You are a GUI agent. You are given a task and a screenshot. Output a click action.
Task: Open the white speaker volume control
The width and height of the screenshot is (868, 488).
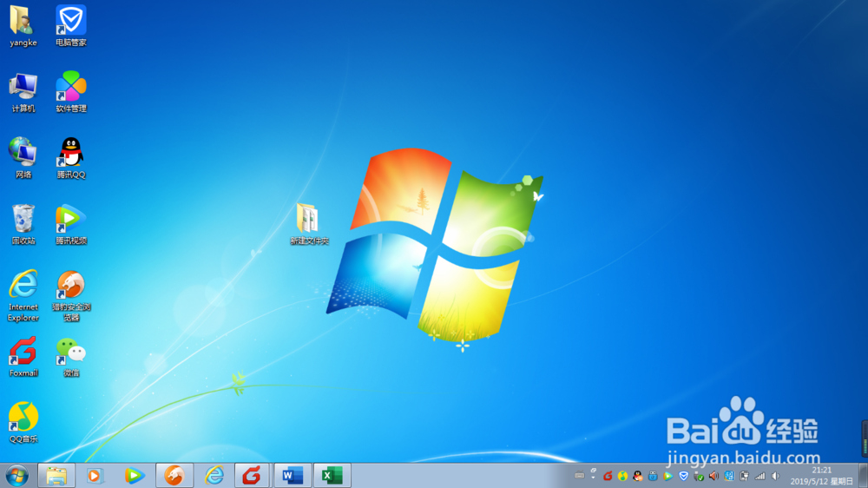click(x=775, y=476)
